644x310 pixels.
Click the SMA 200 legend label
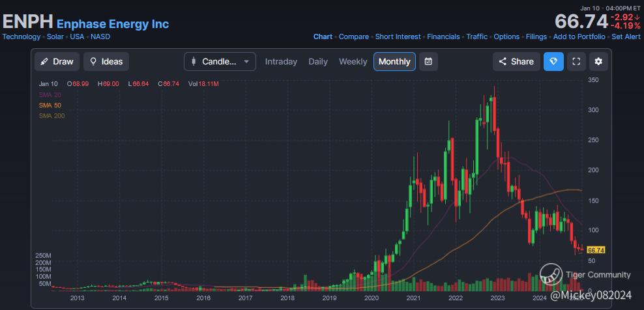[51, 116]
